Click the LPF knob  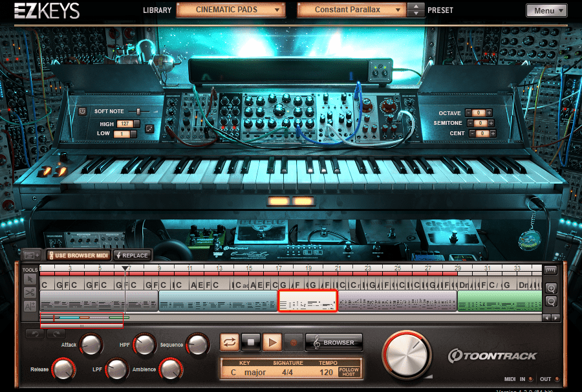[x=116, y=369]
